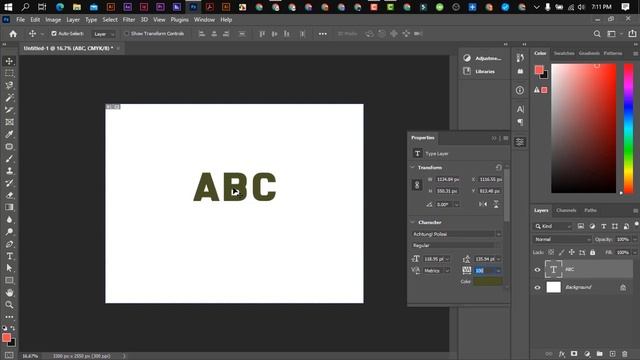Screen dimensions: 640x360
Task: Open the Libraries panel button
Action: pos(480,71)
